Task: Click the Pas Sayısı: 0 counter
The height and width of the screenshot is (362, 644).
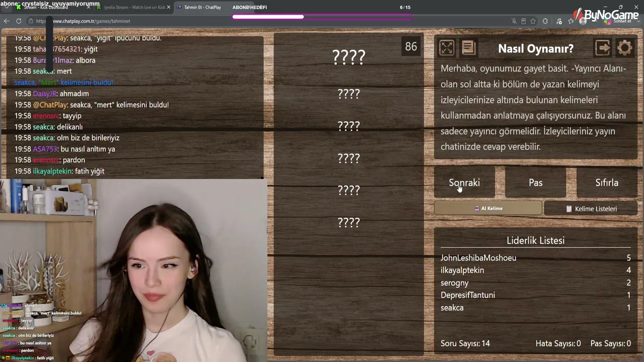Action: tap(610, 343)
